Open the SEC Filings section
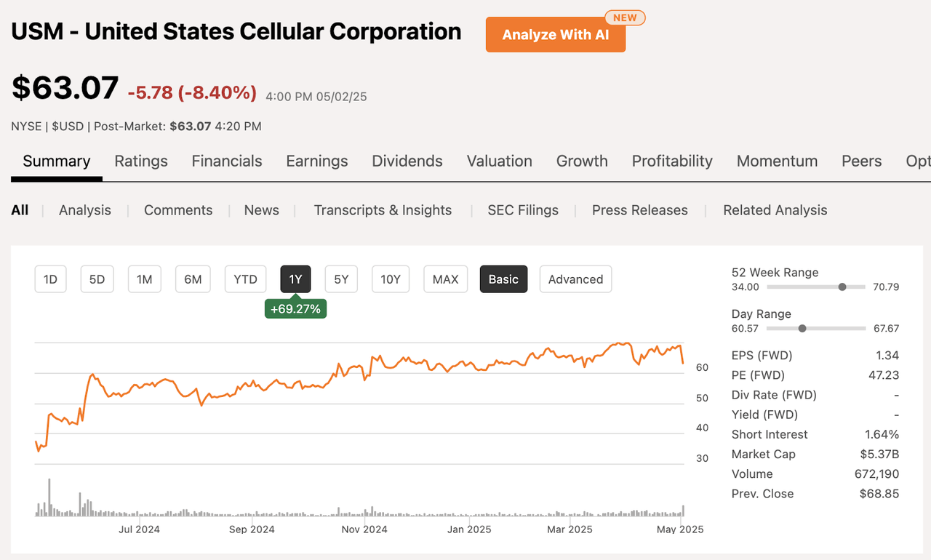This screenshot has height=560, width=931. tap(523, 210)
